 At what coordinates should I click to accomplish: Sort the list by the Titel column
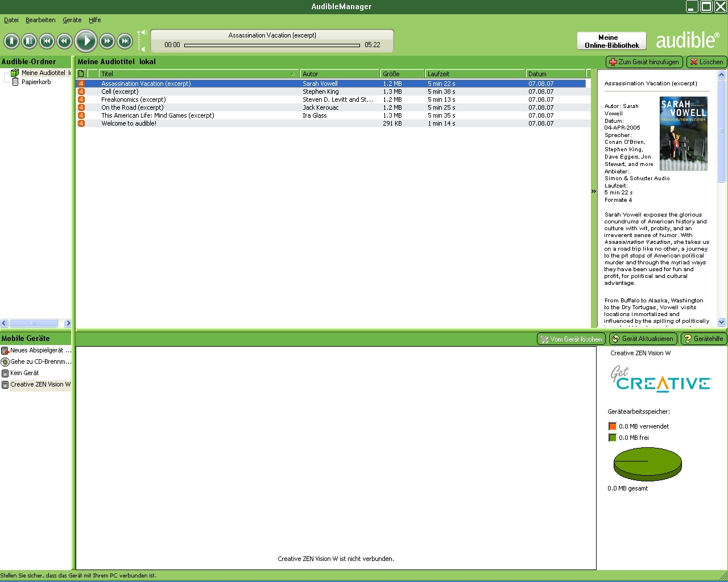(193, 74)
